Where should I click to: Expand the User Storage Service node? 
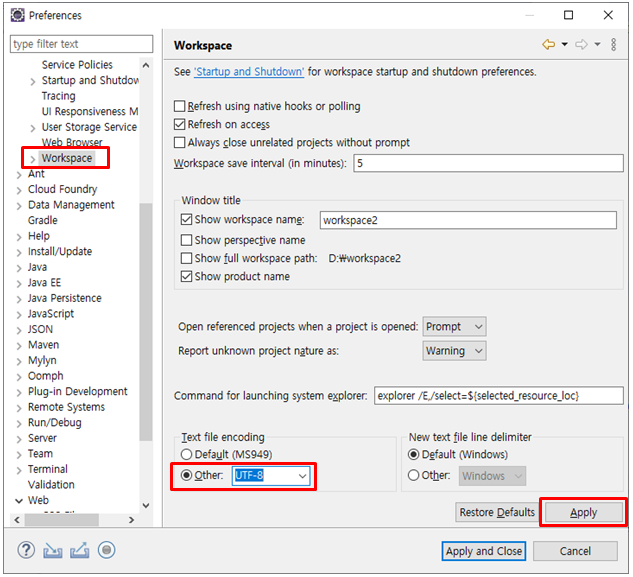click(33, 128)
